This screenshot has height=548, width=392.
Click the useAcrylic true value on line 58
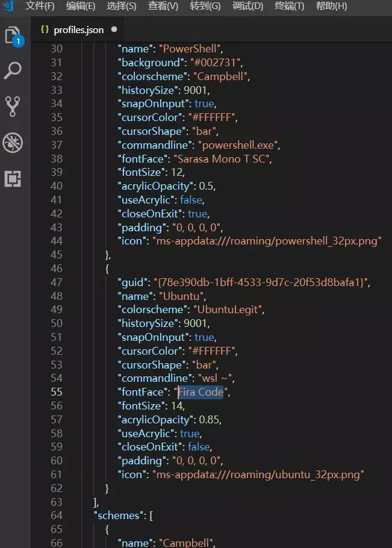click(190, 434)
